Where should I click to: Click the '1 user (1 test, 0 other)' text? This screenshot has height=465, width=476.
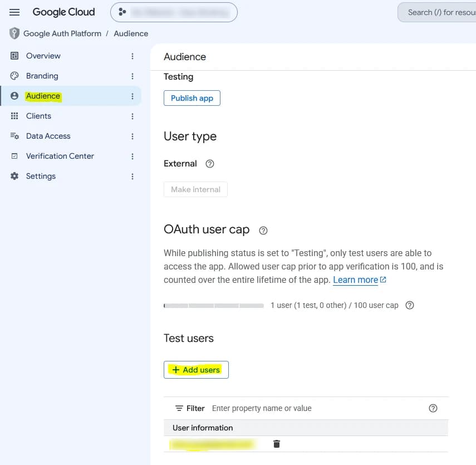tap(308, 305)
